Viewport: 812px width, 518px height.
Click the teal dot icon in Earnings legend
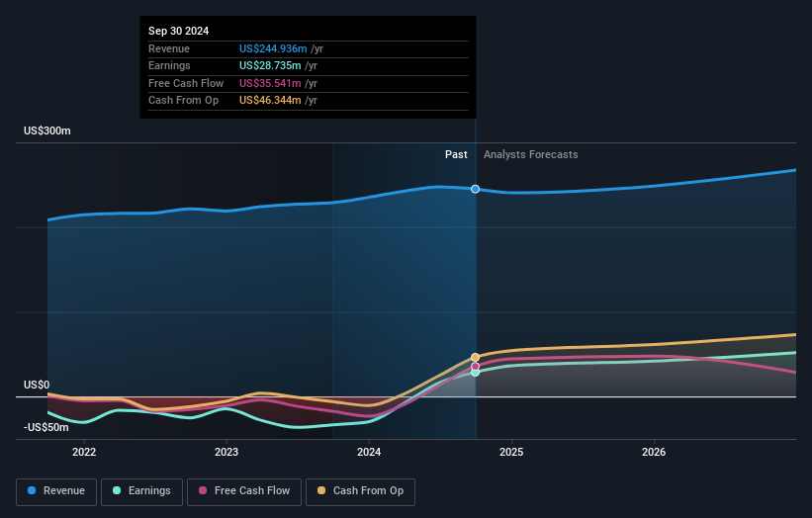point(117,490)
